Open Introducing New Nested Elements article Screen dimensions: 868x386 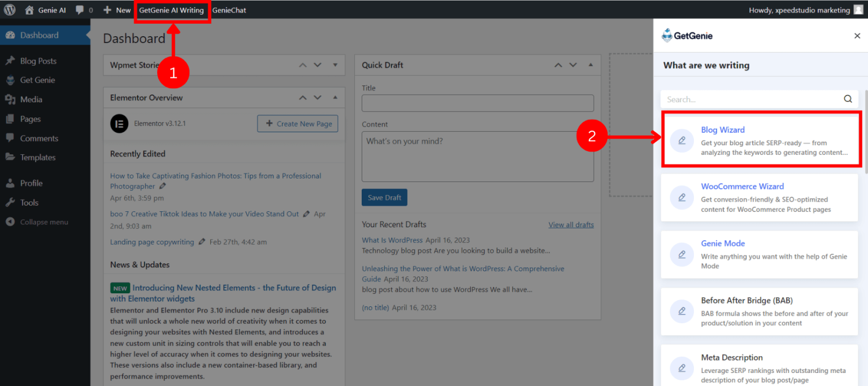tap(223, 293)
